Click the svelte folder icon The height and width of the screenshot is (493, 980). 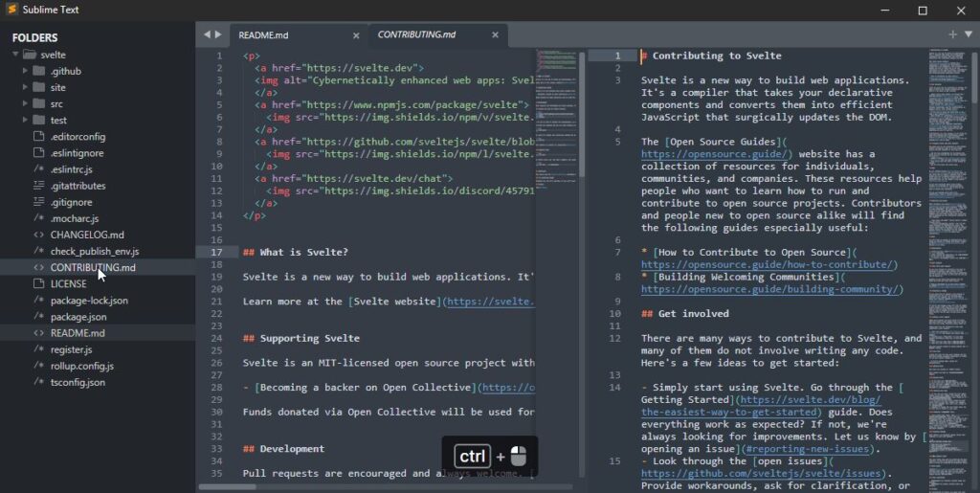29,55
